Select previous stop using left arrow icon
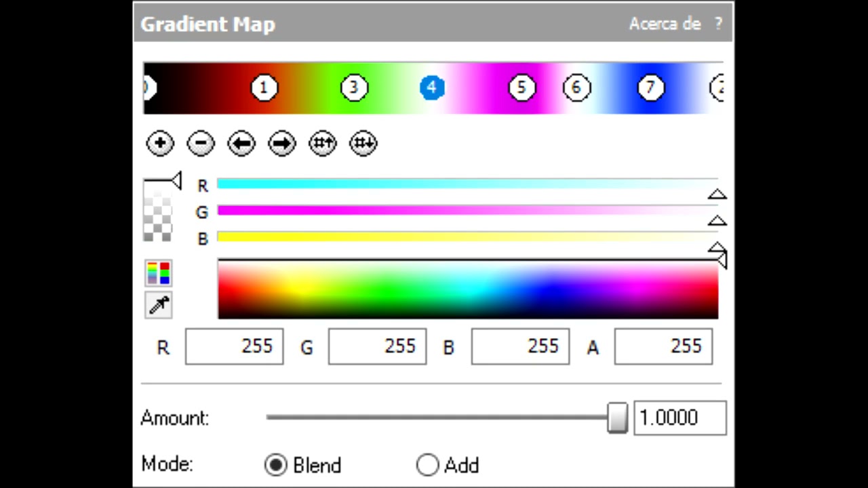Screen dimensions: 868x488 pyautogui.click(x=241, y=144)
